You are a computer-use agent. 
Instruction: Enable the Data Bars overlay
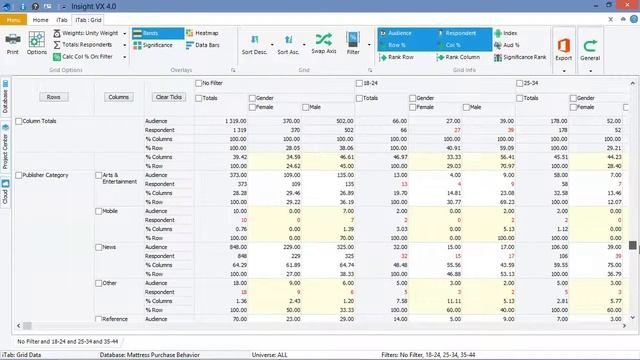[203, 45]
